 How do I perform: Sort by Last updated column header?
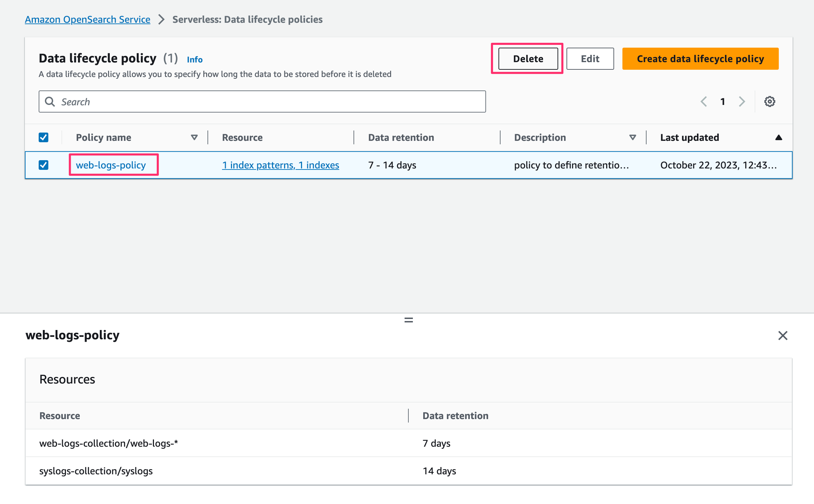tap(689, 137)
